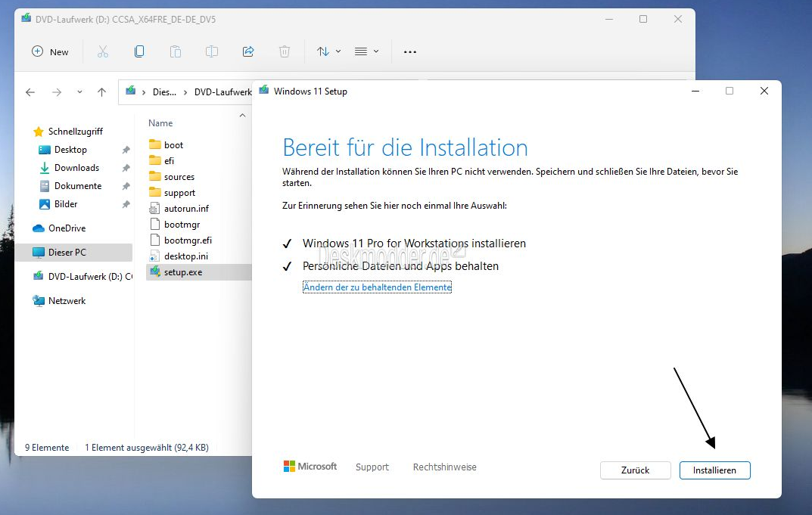Close the Windows 11 Setup window
This screenshot has height=515, width=812.
pyautogui.click(x=764, y=91)
